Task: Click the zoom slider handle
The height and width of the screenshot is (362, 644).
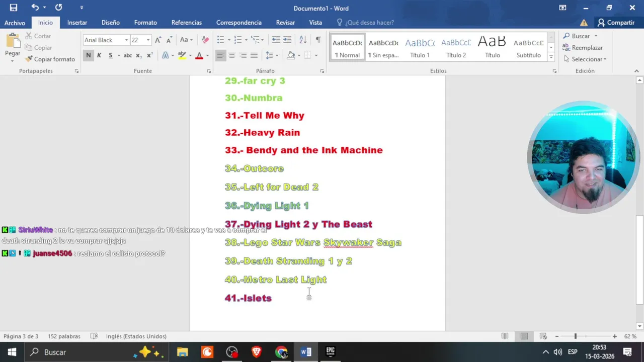Action: (x=575, y=336)
